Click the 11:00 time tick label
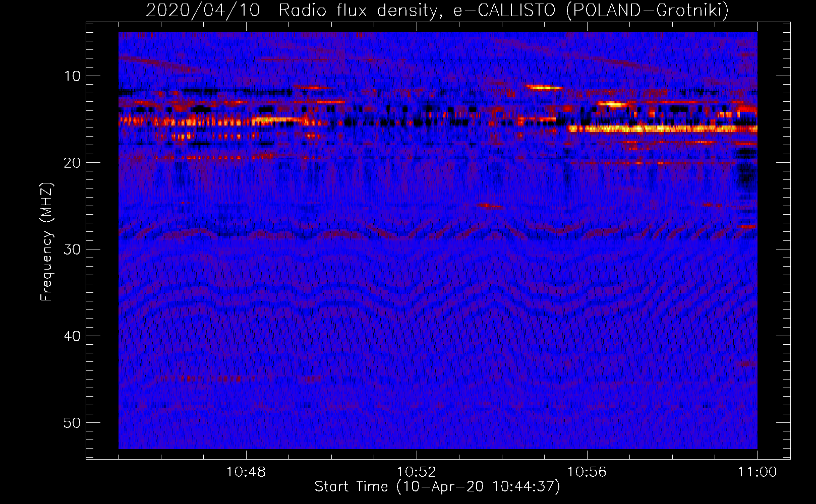The image size is (816, 504). 757,472
